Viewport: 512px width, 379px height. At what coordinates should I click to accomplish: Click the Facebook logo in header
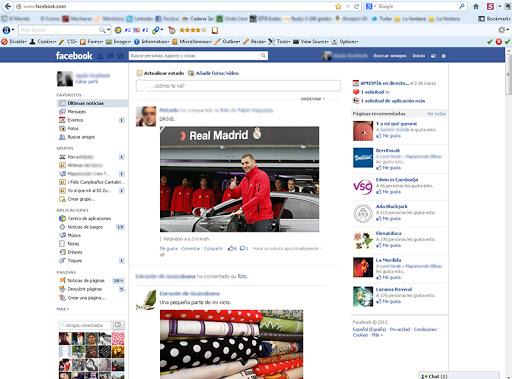pyautogui.click(x=74, y=56)
